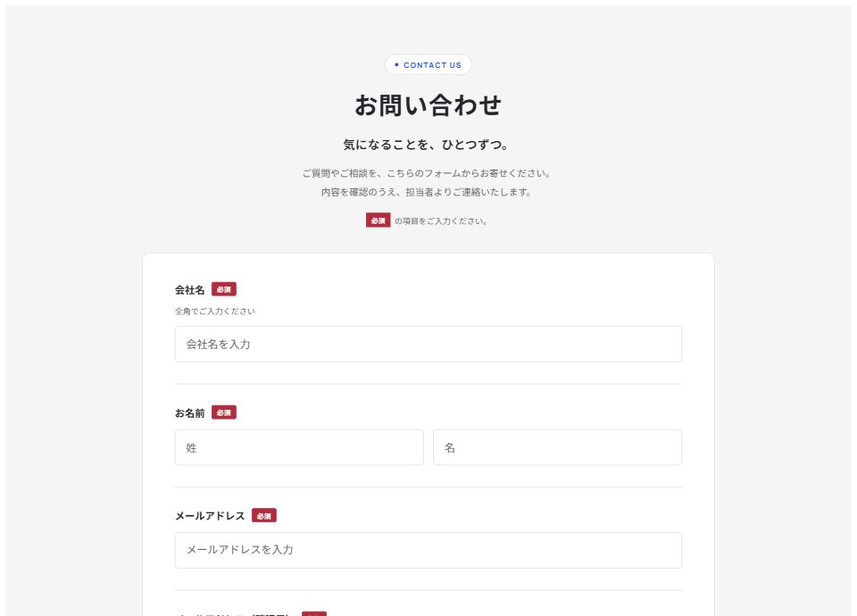Image resolution: width=857 pixels, height=616 pixels.
Task: Click the line 内容を確認のうえ、担当者よりご連絡いたします。
Action: [428, 192]
